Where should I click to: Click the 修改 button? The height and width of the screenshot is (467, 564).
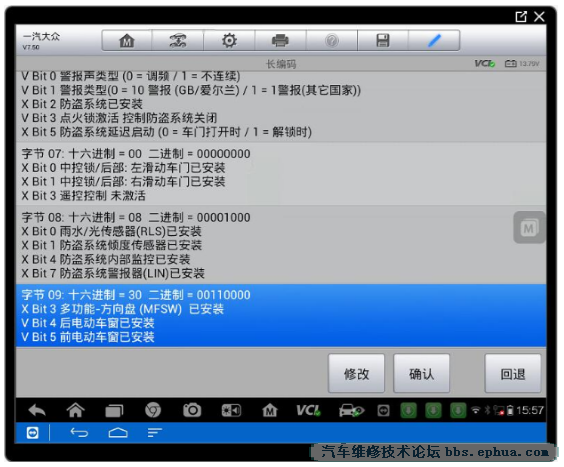pos(356,373)
